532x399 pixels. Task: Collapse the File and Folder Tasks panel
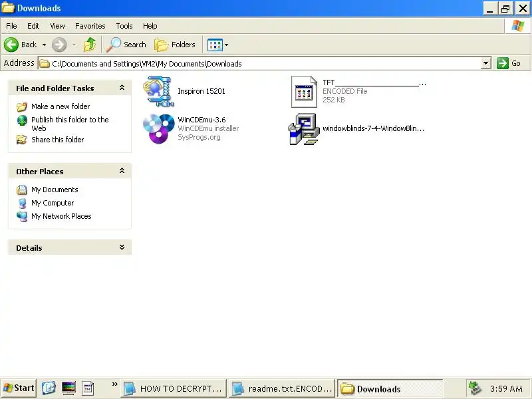click(x=122, y=88)
